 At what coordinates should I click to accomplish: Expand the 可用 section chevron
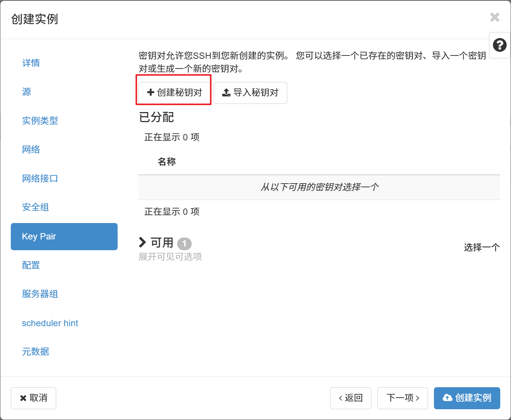click(x=142, y=242)
